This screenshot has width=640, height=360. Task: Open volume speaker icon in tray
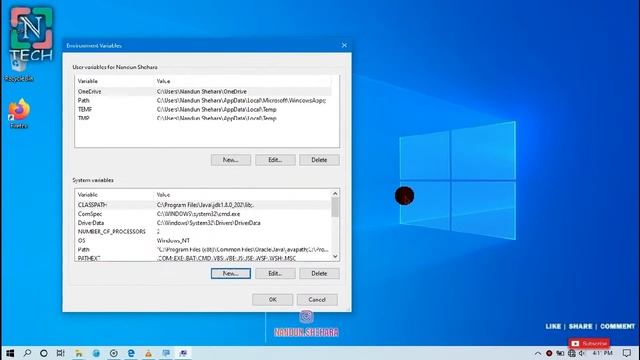(x=582, y=353)
